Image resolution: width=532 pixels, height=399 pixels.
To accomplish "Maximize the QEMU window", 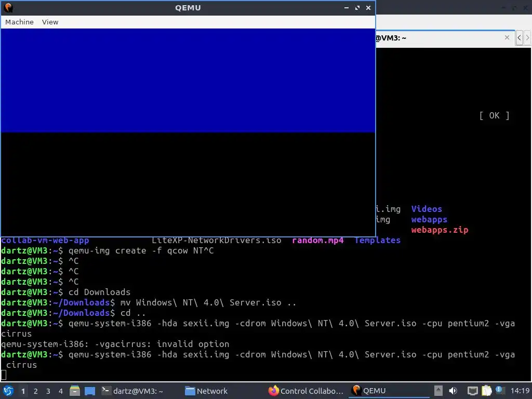I will [357, 7].
